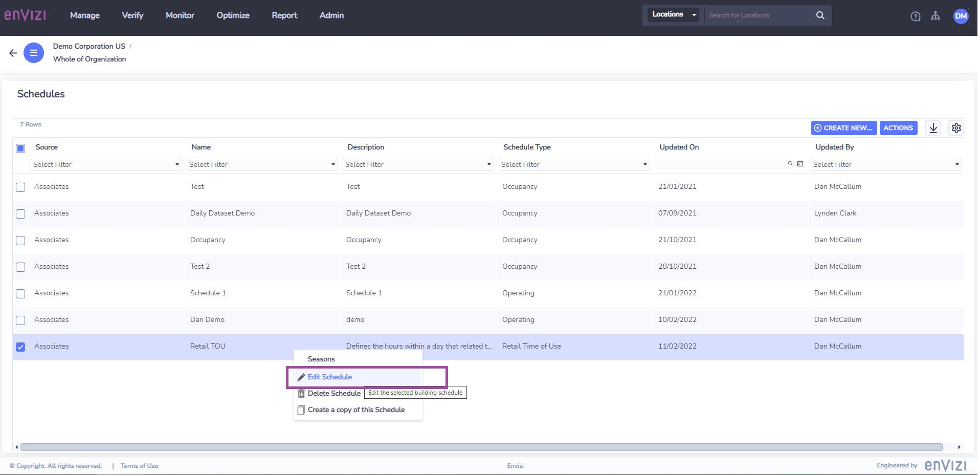Click the Retail Time of Use cell

531,346
